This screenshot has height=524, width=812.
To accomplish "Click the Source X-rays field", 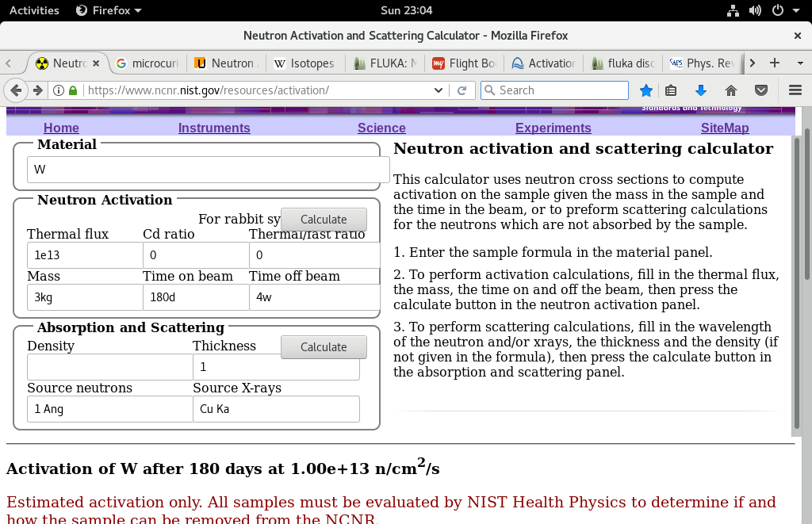I will 276,409.
